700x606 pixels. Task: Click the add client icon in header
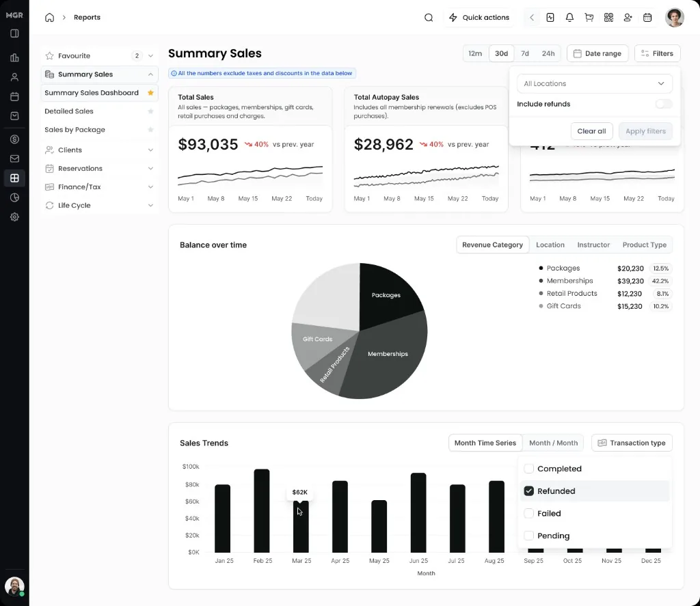point(628,17)
